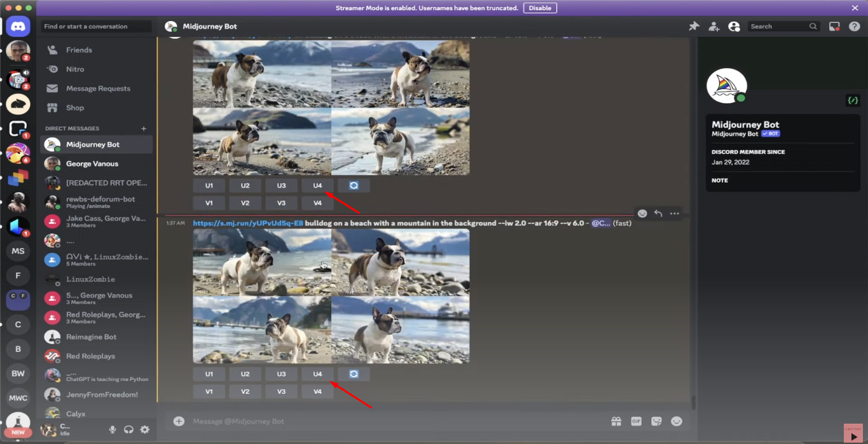The width and height of the screenshot is (868, 444).
Task: Open the help question mark icon
Action: [x=854, y=26]
